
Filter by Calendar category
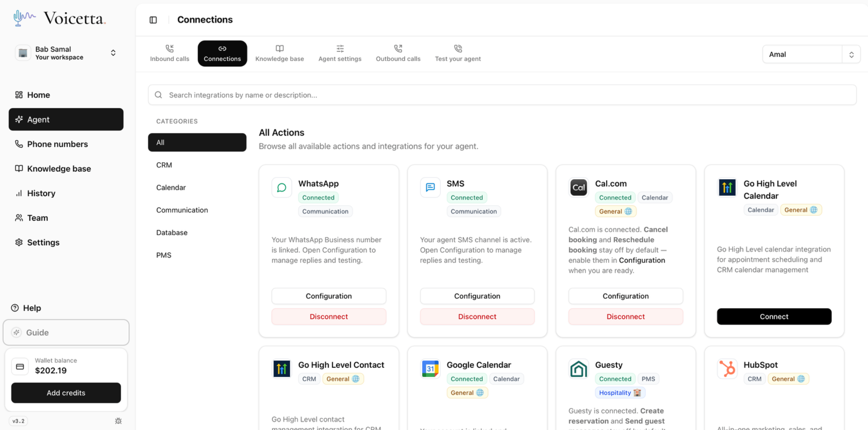coord(197,187)
